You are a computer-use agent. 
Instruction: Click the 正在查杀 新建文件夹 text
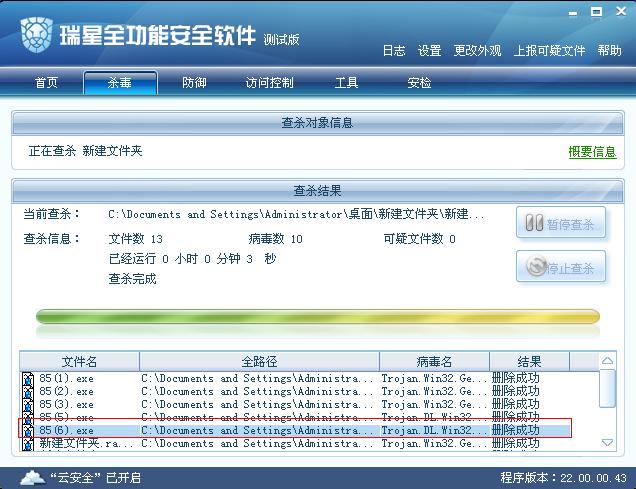85,151
